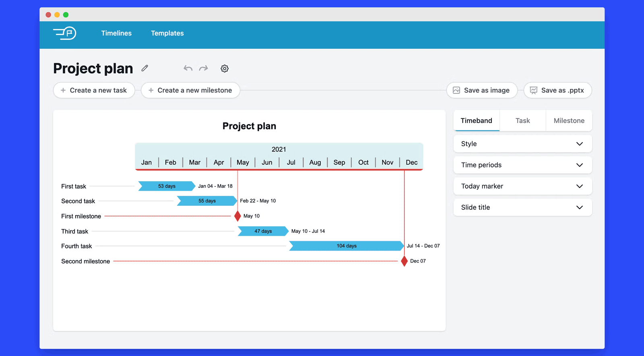Viewport: 644px width, 356px height.
Task: Click the red First milestone diamond
Action: click(x=237, y=216)
